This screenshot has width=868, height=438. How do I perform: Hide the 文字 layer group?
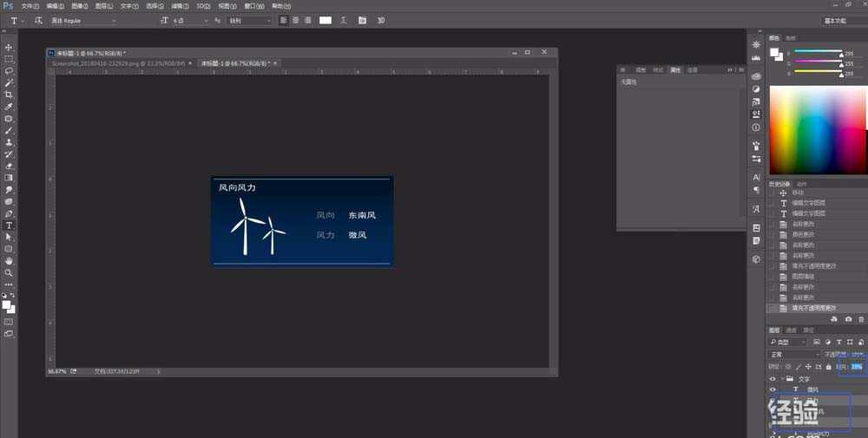pos(773,379)
